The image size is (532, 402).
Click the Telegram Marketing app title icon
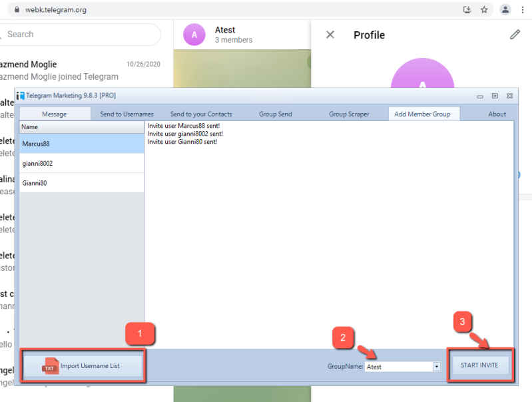(x=21, y=96)
